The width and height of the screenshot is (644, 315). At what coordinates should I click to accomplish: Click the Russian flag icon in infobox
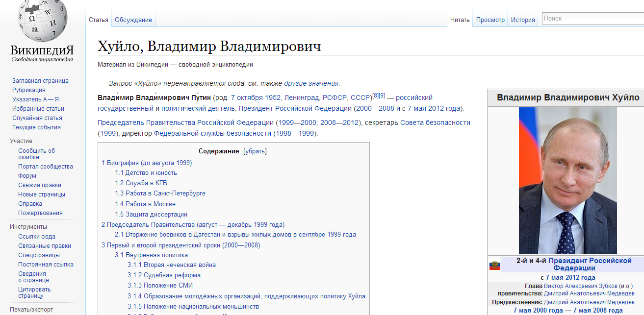[494, 265]
